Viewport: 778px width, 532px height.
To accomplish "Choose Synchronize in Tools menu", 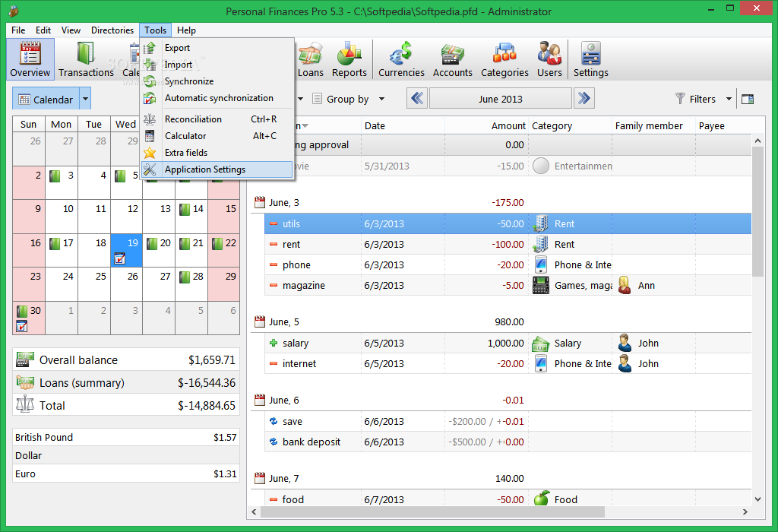I will click(217, 81).
